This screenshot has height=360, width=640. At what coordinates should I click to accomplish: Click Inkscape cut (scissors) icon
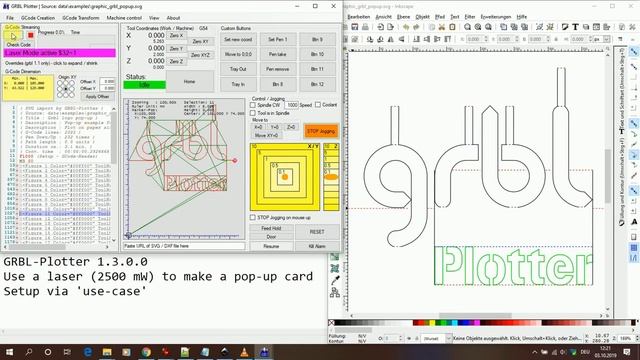pyautogui.click(x=442, y=27)
